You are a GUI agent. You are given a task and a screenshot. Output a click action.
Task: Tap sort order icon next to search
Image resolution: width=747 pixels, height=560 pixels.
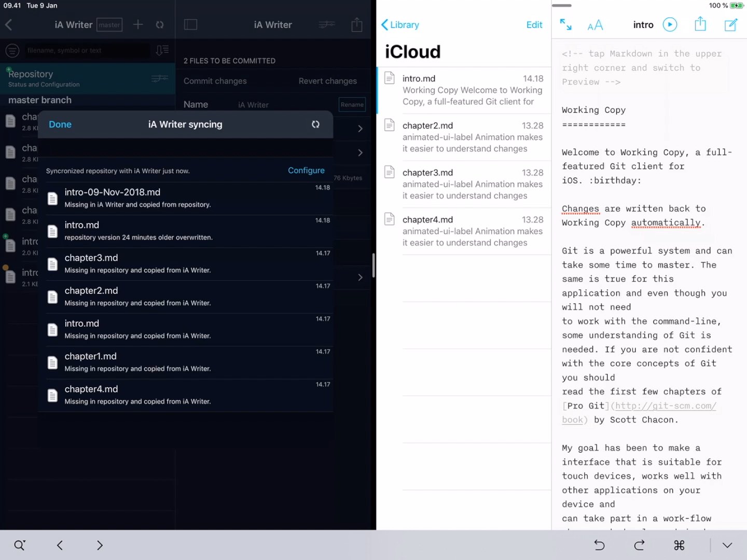(162, 50)
